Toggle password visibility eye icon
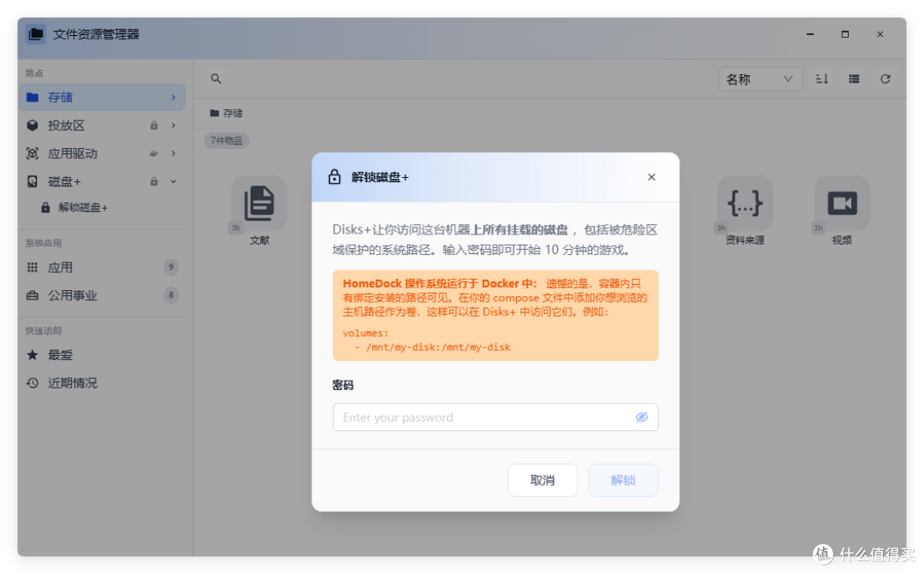The height and width of the screenshot is (574, 924). [642, 417]
